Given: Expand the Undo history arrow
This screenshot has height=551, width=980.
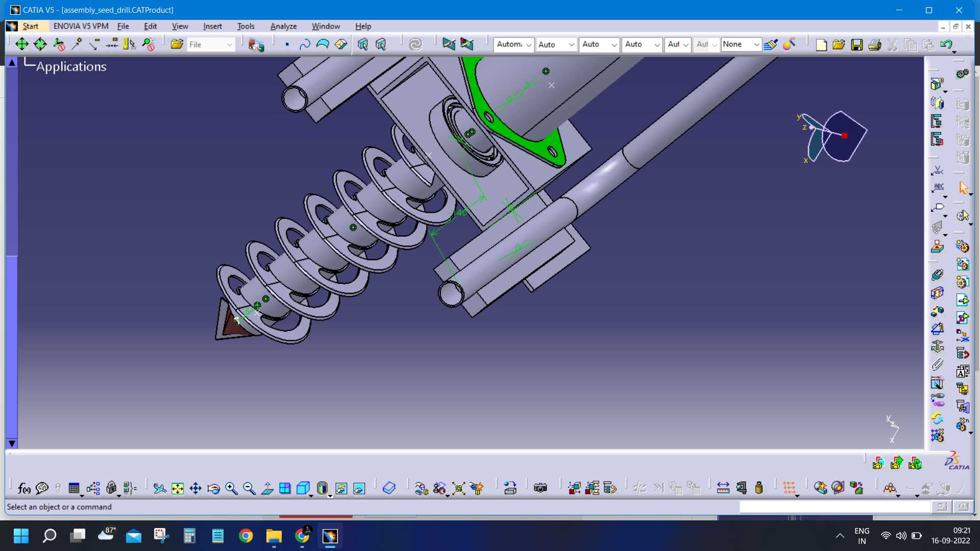Looking at the screenshot, I should point(954,52).
